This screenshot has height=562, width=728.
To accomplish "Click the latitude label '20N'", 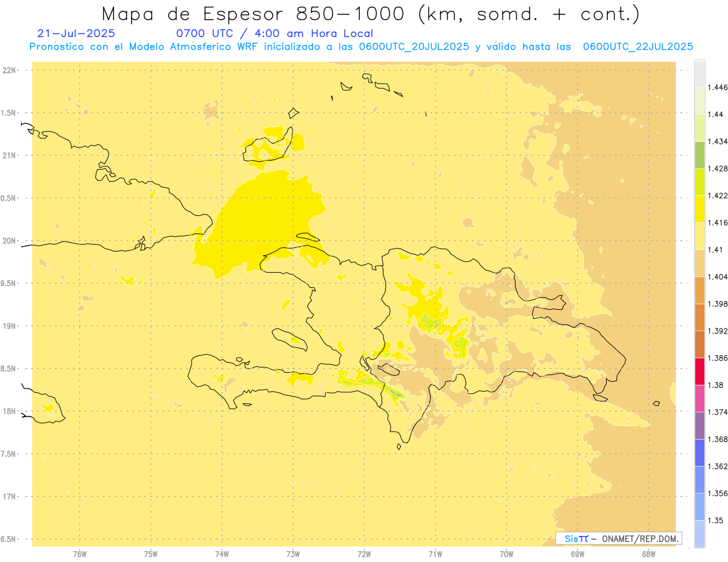I will click(8, 241).
